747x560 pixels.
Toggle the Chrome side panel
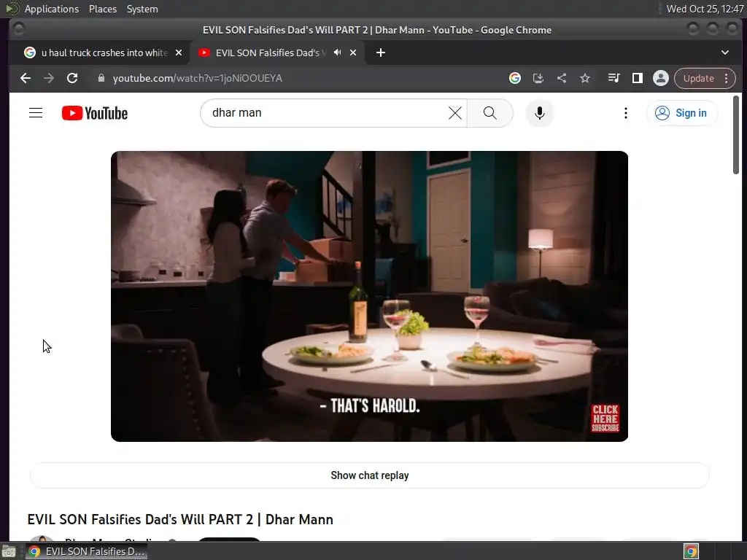[x=638, y=78]
